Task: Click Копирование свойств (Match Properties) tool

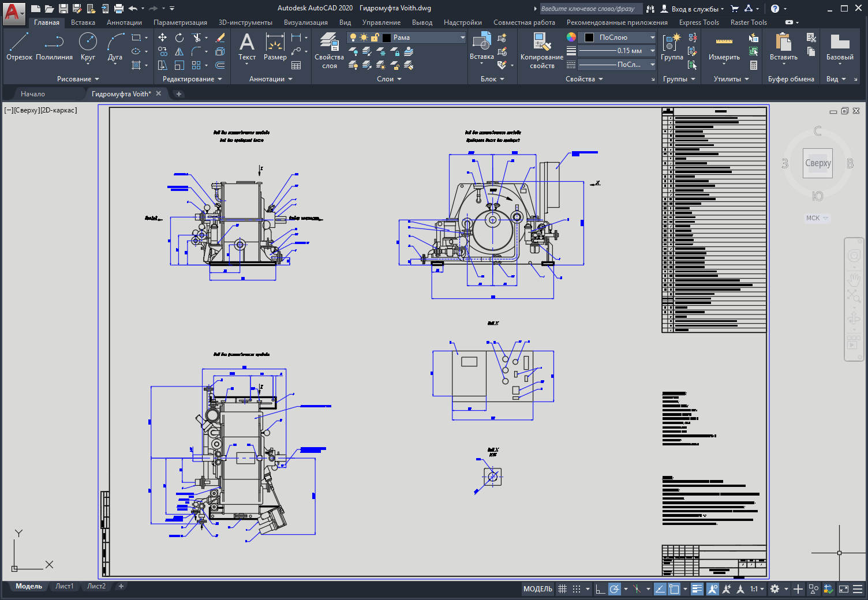Action: 541,51
